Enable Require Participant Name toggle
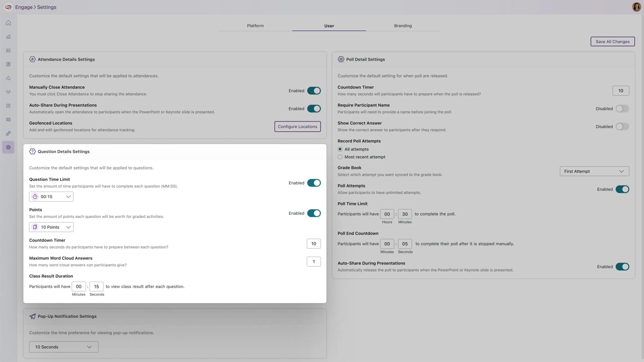This screenshot has height=362, width=644. pyautogui.click(x=622, y=109)
